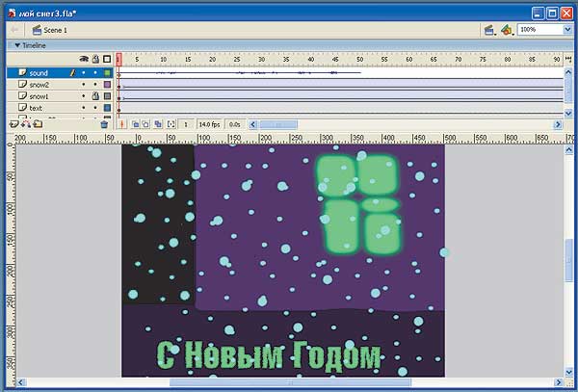
Task: Click the stage scroll down arrow
Action: [x=568, y=372]
